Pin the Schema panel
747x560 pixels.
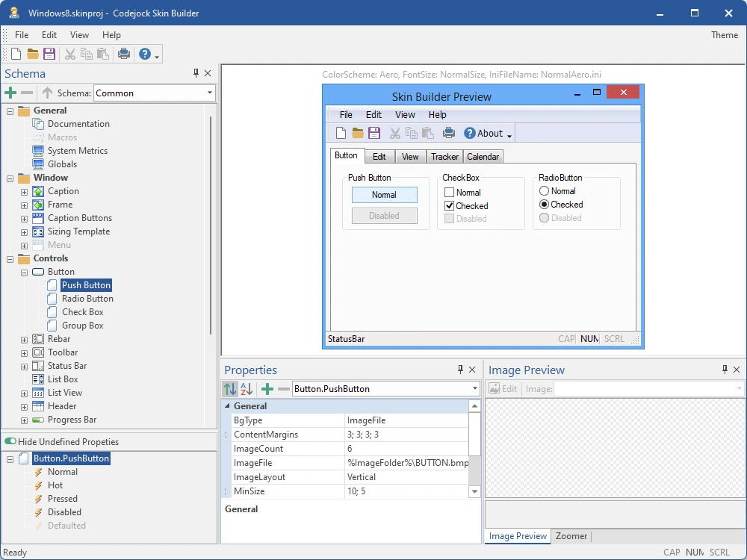pyautogui.click(x=196, y=73)
